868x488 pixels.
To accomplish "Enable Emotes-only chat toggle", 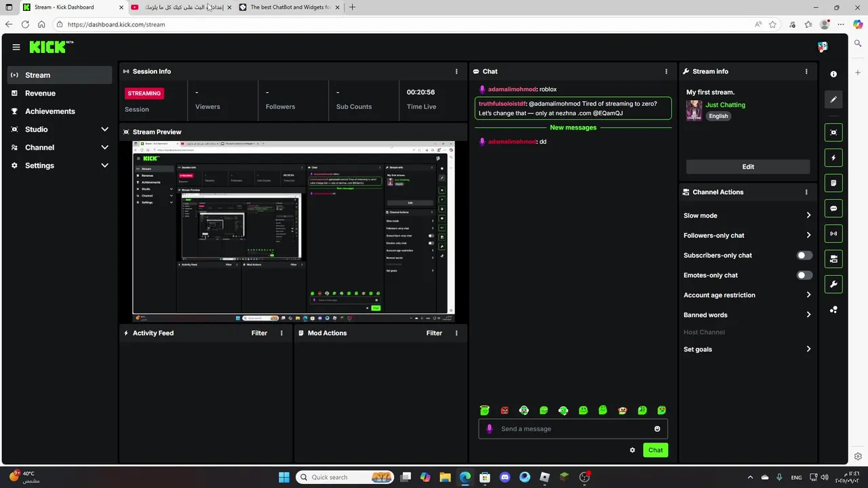I will click(x=804, y=275).
